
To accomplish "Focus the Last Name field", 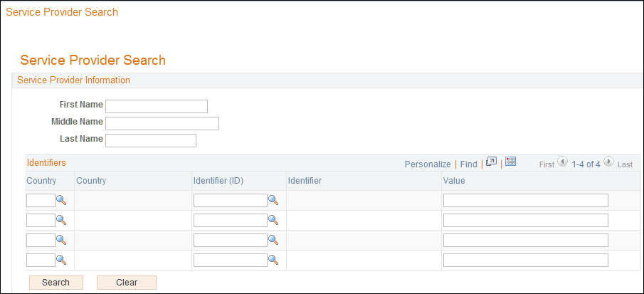I will click(x=151, y=140).
